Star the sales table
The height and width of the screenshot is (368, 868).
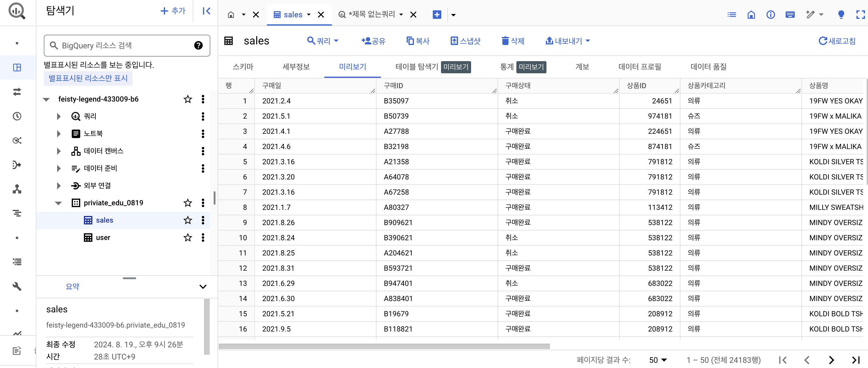pyautogui.click(x=188, y=220)
